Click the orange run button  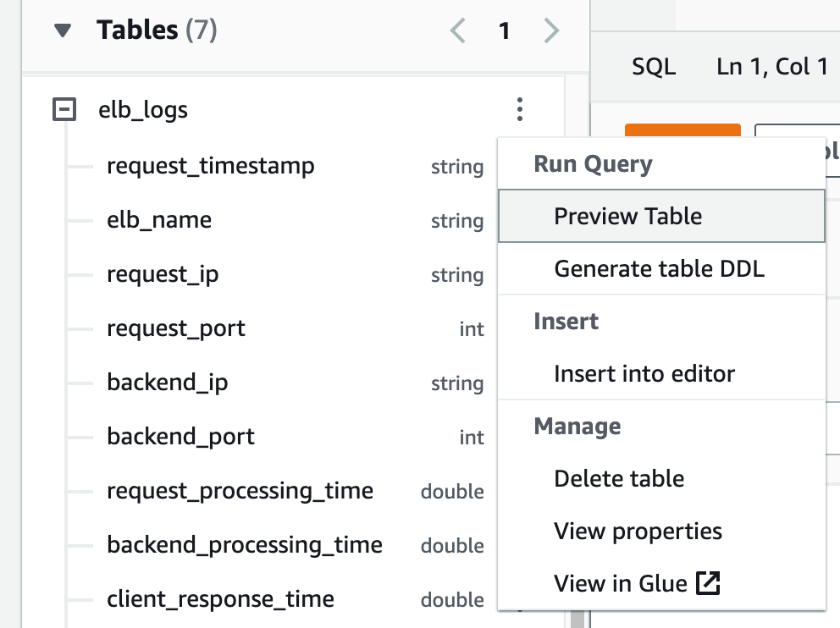pos(682,130)
